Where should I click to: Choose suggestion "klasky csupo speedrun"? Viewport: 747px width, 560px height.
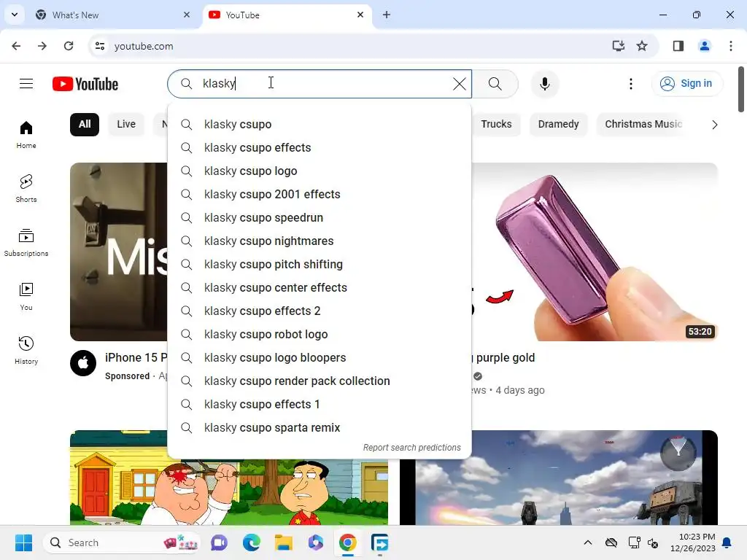[320, 217]
